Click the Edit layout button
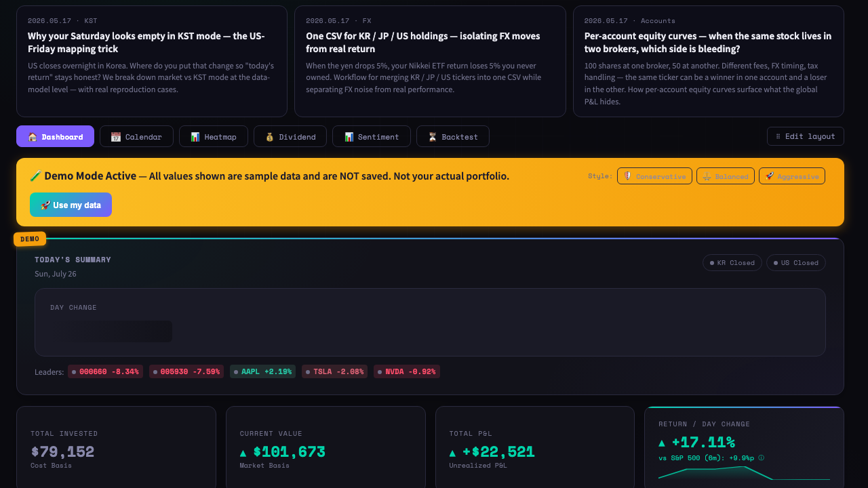868x488 pixels. click(806, 136)
